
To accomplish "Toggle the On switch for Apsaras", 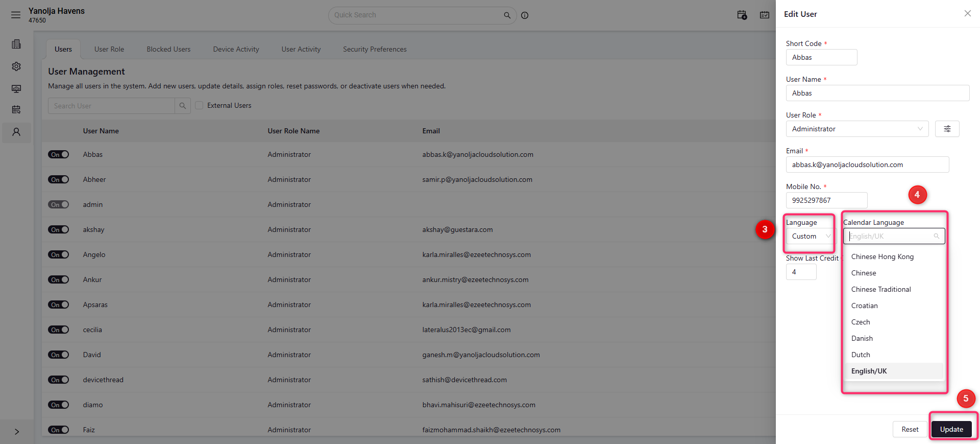I will pyautogui.click(x=59, y=305).
